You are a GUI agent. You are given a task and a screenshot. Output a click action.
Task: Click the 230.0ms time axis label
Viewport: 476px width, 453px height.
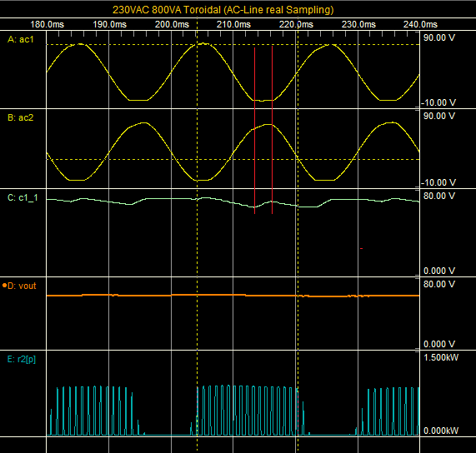pos(358,24)
